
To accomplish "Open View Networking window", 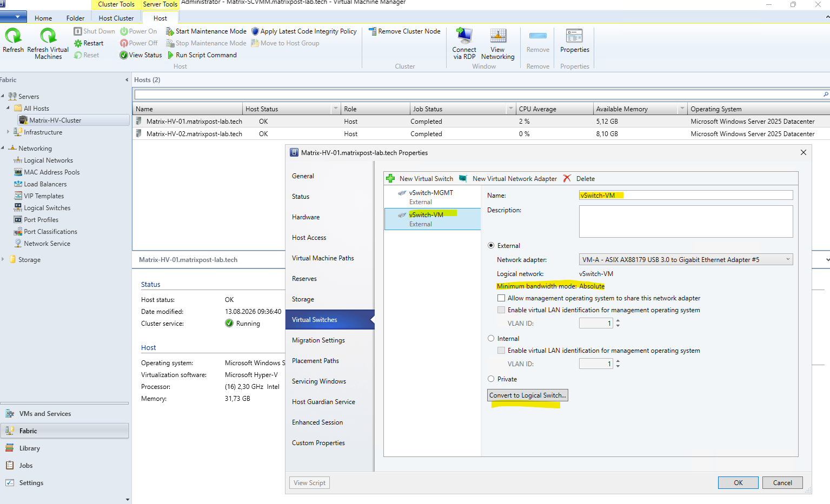I will point(497,43).
